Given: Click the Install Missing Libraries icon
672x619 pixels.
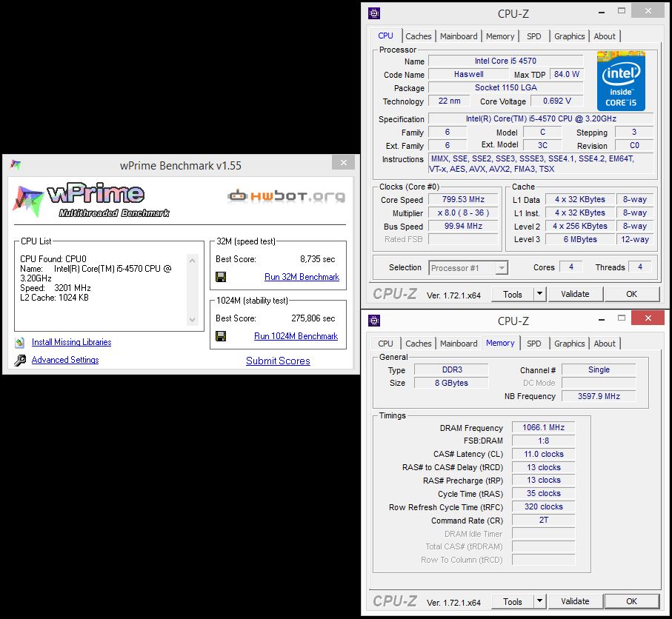Looking at the screenshot, I should (20, 342).
